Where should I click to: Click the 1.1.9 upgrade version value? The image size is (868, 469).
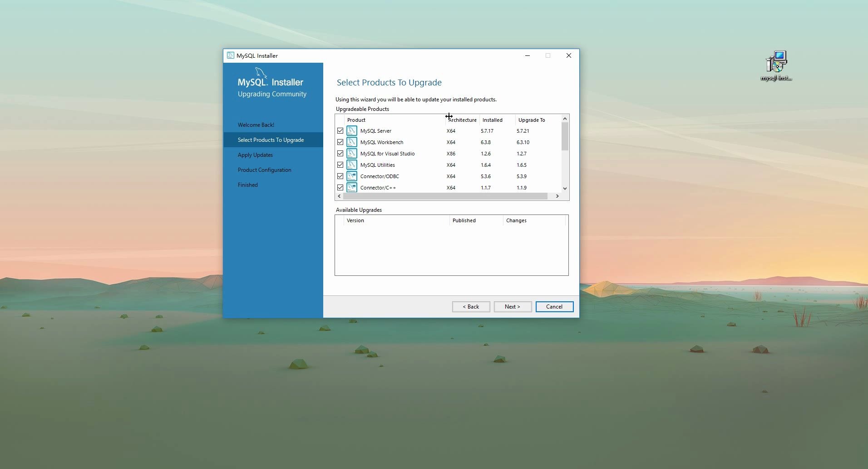tap(522, 188)
